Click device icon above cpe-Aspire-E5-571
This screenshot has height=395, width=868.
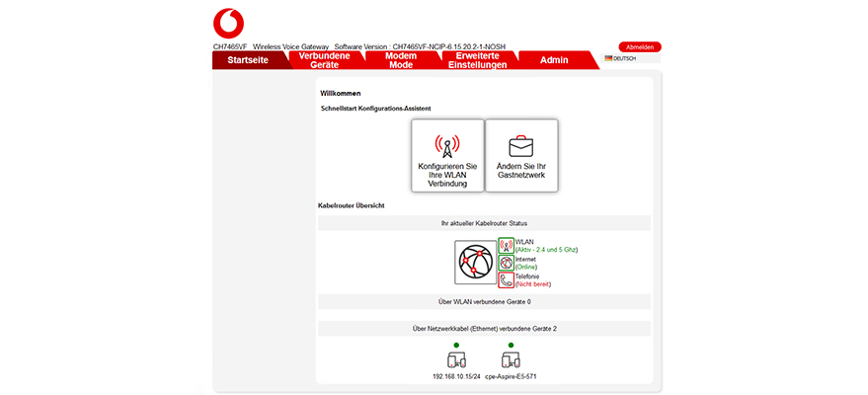[511, 360]
